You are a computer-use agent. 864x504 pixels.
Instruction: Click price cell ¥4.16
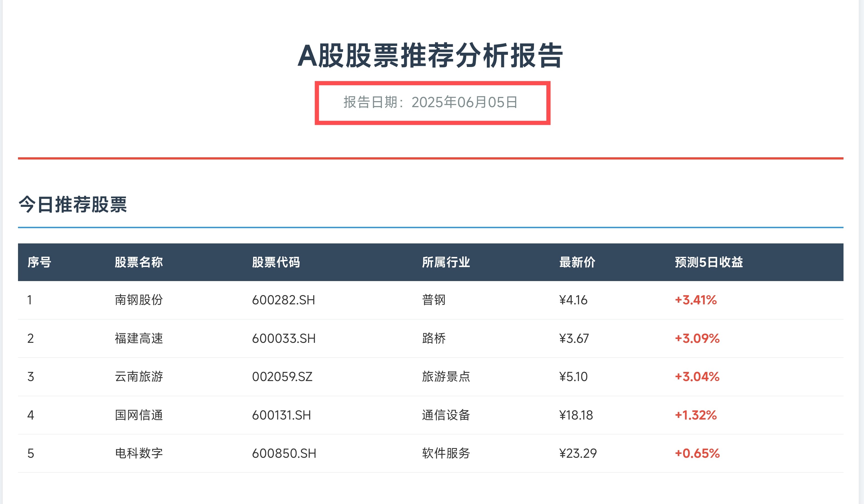coord(573,300)
